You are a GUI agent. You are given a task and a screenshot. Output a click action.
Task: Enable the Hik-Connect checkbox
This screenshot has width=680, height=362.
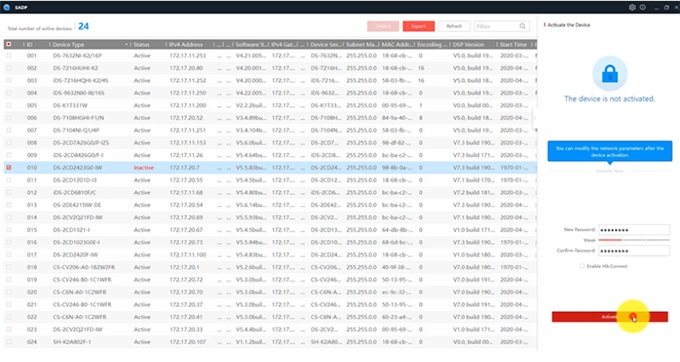coord(582,266)
